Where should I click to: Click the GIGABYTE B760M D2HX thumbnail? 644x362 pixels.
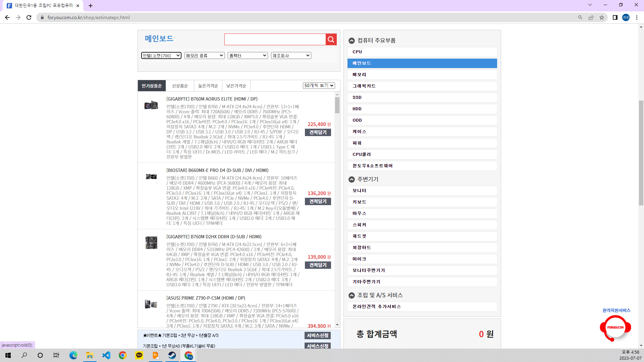pos(151,243)
